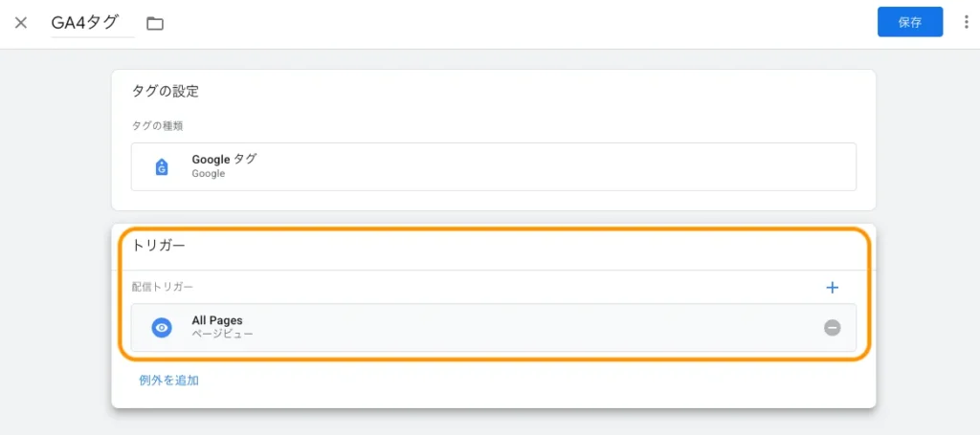Click the トリガー section heading
Viewport: 980px width, 435px height.
tap(159, 246)
